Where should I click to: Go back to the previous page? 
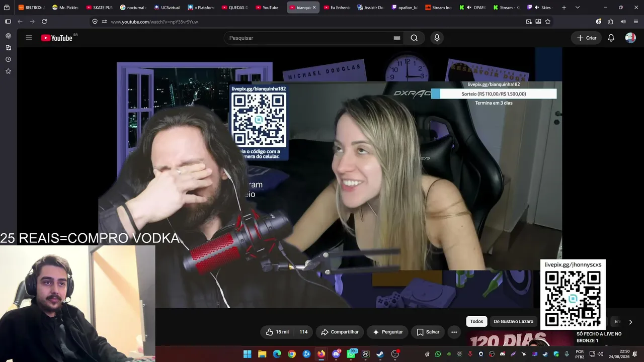pos(20,22)
